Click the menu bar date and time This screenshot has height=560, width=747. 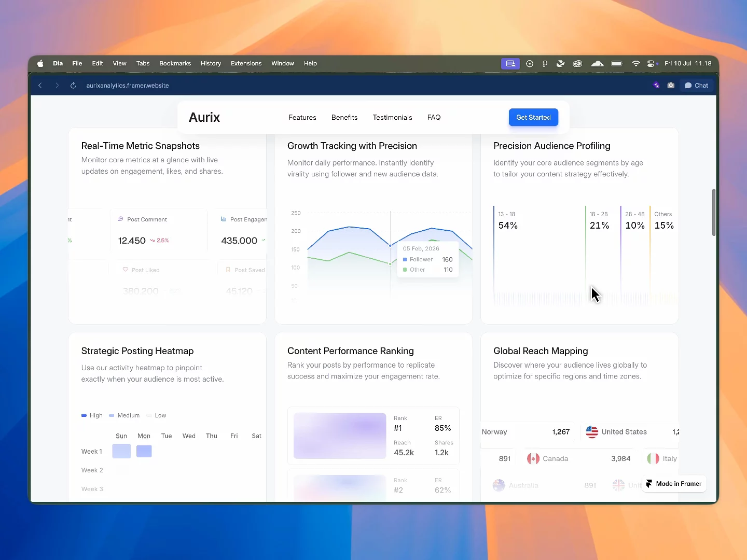pyautogui.click(x=688, y=63)
